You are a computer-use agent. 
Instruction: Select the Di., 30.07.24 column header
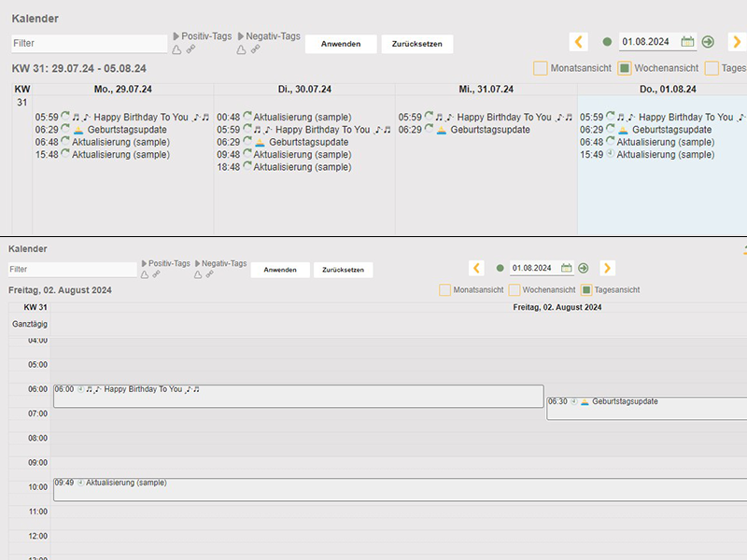tap(304, 89)
